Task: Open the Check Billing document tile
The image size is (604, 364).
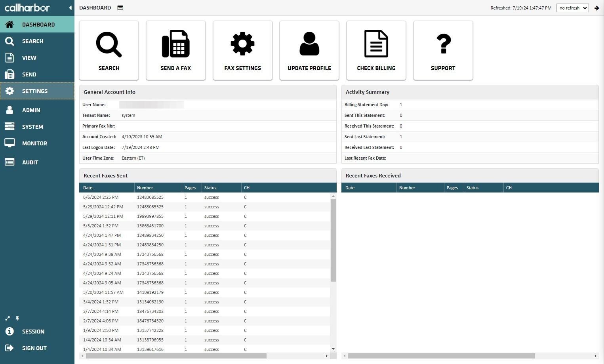Action: point(376,50)
